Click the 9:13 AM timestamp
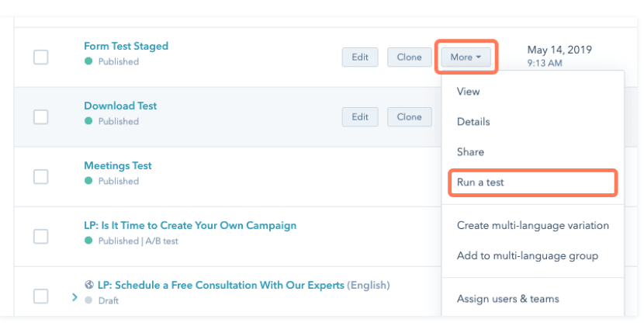Viewport: 644px width, 333px height. tap(545, 63)
